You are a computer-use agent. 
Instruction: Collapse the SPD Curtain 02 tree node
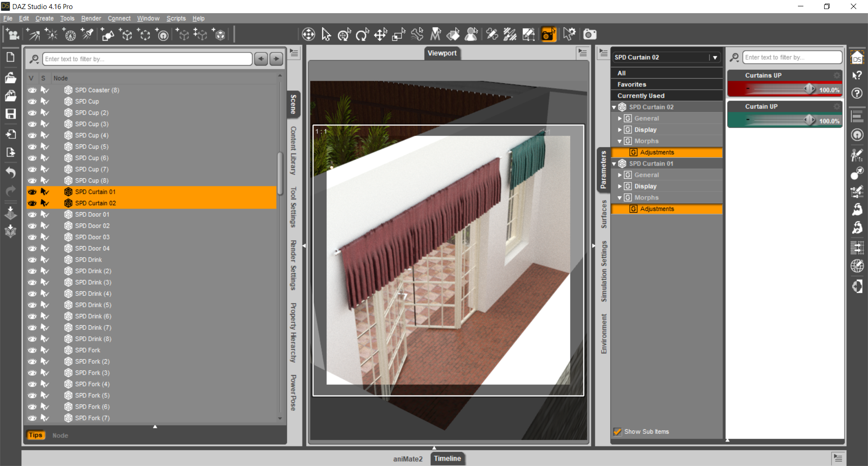[614, 107]
